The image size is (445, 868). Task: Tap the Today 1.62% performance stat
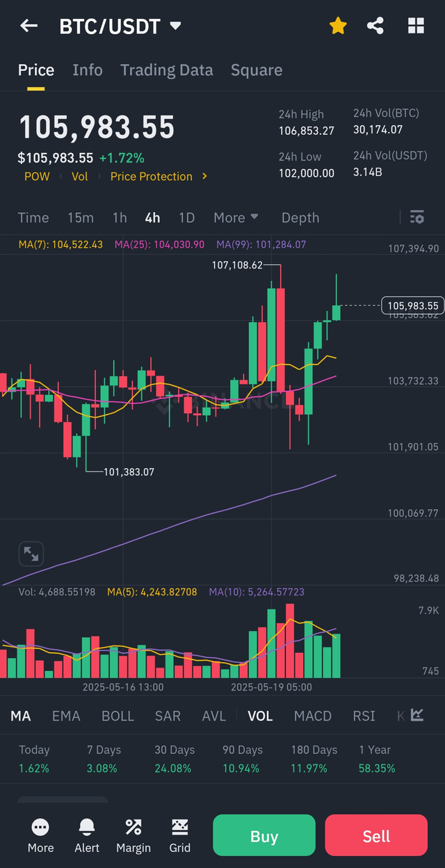click(34, 759)
